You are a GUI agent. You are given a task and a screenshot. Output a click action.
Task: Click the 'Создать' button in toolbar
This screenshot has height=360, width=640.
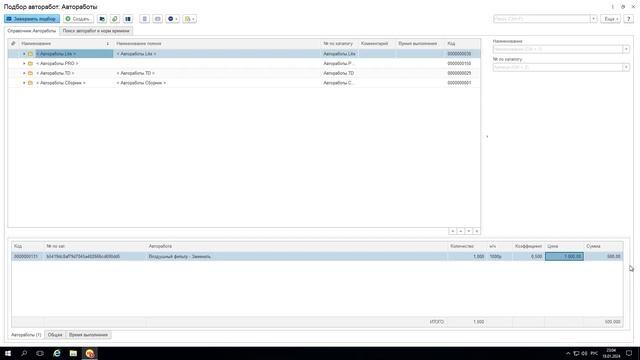[78, 19]
